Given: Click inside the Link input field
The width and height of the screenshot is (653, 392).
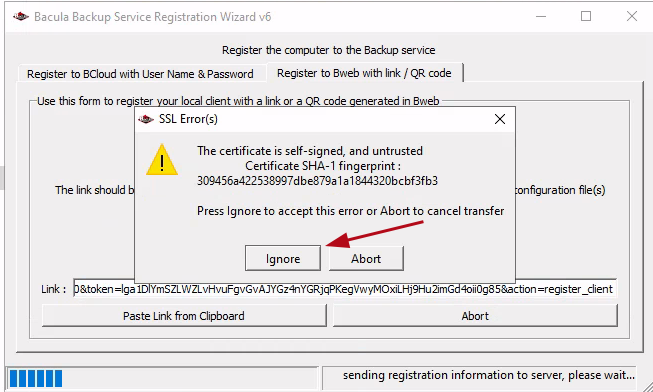Looking at the screenshot, I should tap(344, 289).
